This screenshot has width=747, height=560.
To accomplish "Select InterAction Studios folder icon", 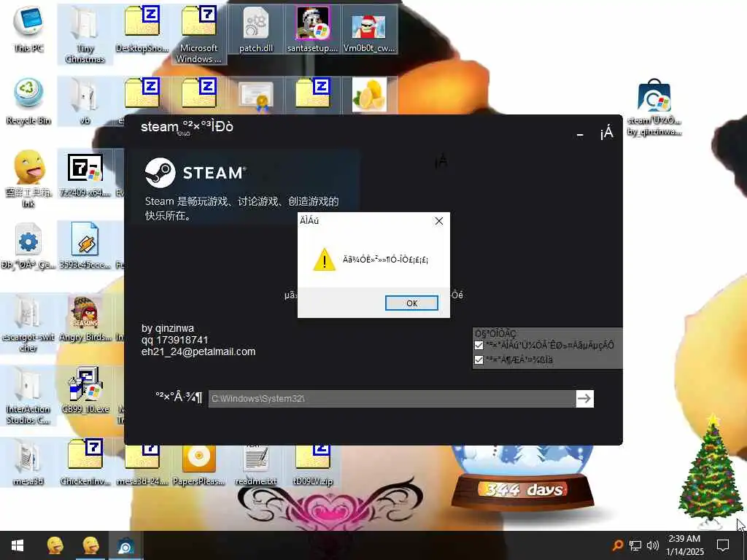I will (28, 396).
